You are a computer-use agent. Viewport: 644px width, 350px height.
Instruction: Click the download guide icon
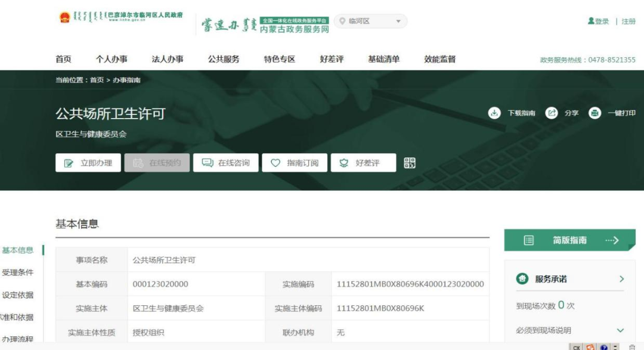coord(494,113)
